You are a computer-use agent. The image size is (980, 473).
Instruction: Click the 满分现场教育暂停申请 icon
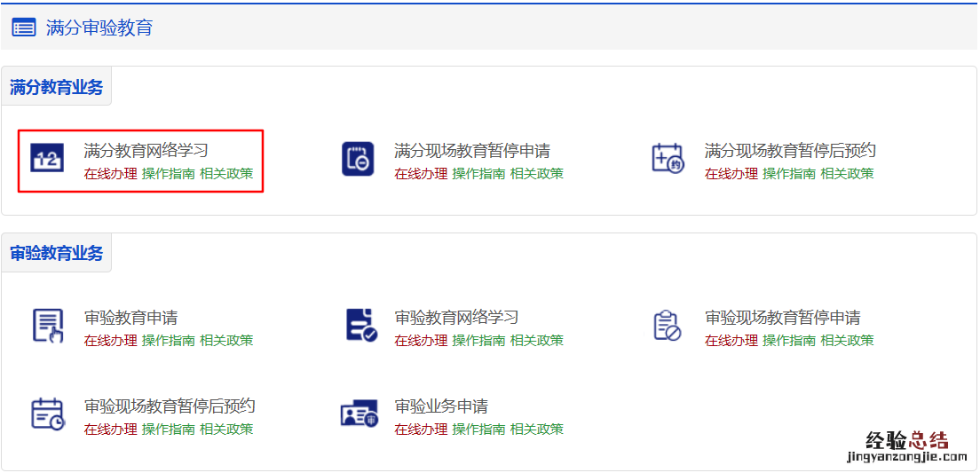358,160
